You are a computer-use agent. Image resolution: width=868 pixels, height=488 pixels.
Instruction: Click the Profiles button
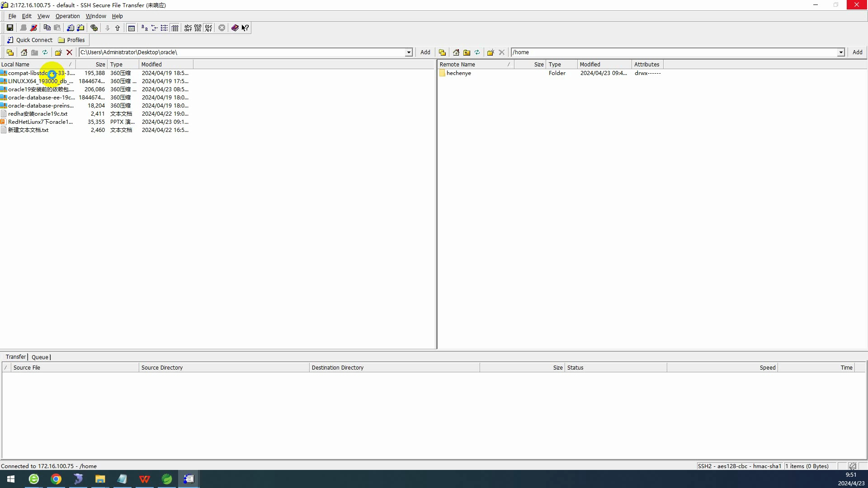pyautogui.click(x=71, y=40)
